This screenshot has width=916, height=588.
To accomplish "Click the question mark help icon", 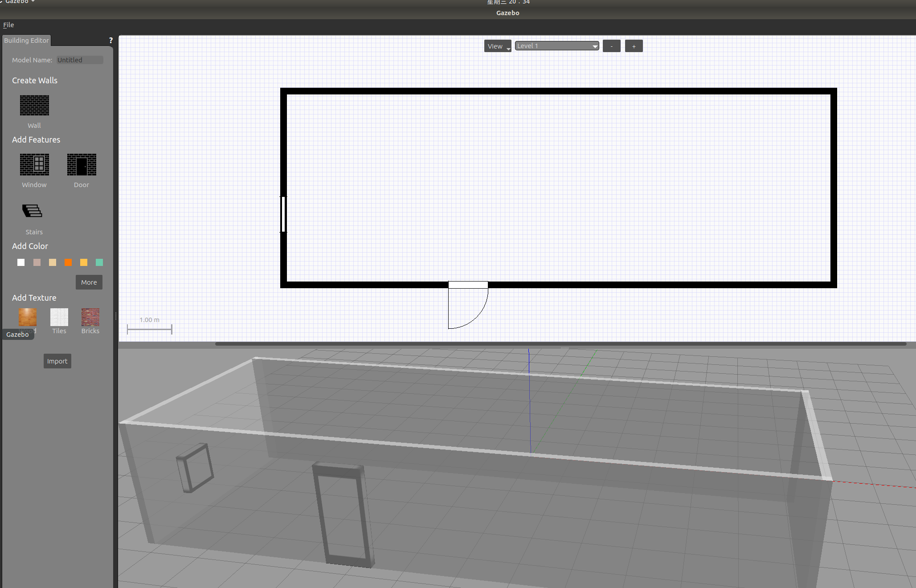I will 110,41.
